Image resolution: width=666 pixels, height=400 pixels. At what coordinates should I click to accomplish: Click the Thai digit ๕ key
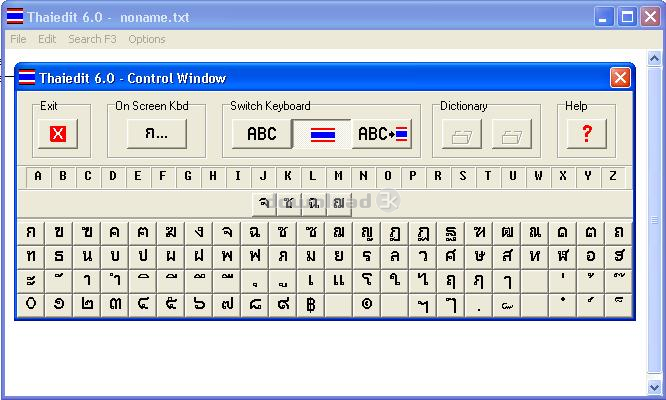[x=171, y=305]
